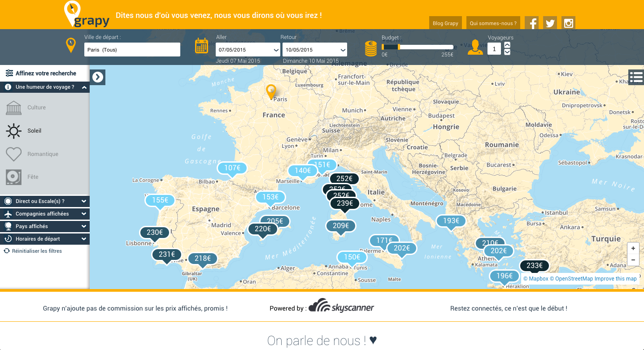Click the calendar icon near dates
Viewport: 644px width, 350px height.
[x=201, y=46]
